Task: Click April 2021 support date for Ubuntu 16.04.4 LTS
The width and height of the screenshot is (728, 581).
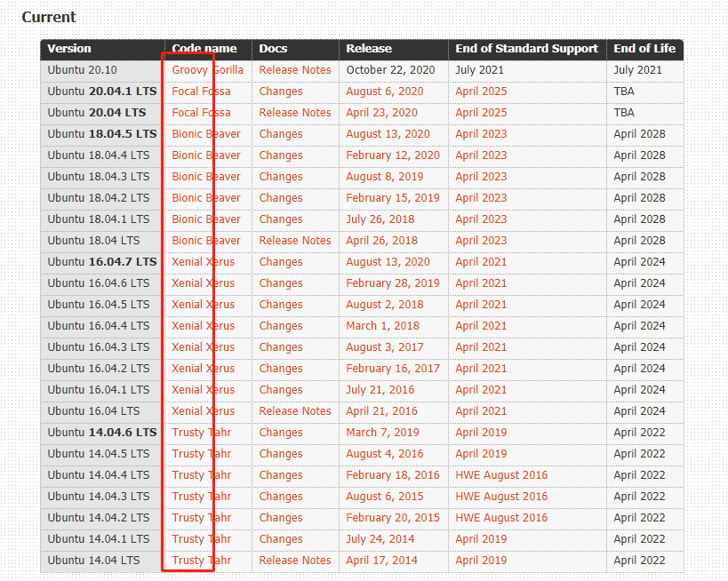Action: point(481,326)
